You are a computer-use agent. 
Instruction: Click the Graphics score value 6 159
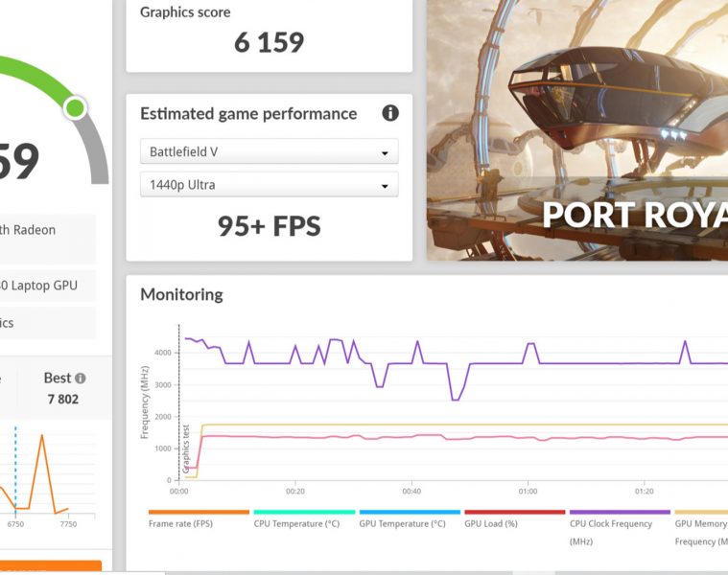[269, 43]
